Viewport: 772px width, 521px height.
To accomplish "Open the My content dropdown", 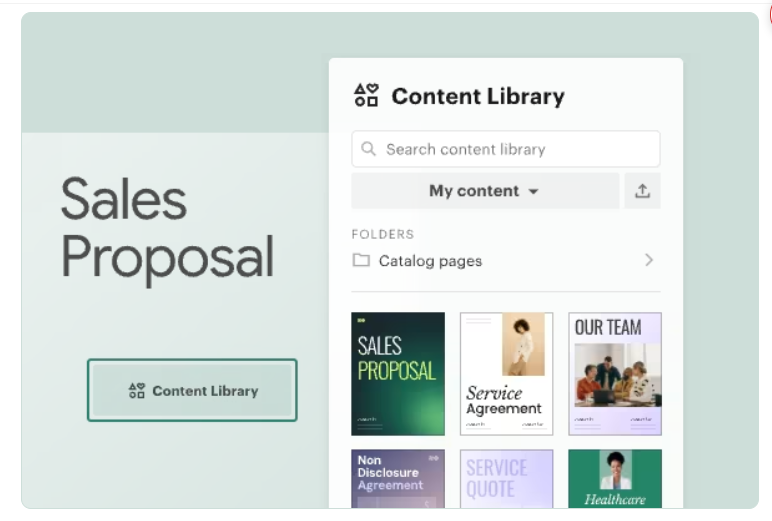I will click(485, 191).
